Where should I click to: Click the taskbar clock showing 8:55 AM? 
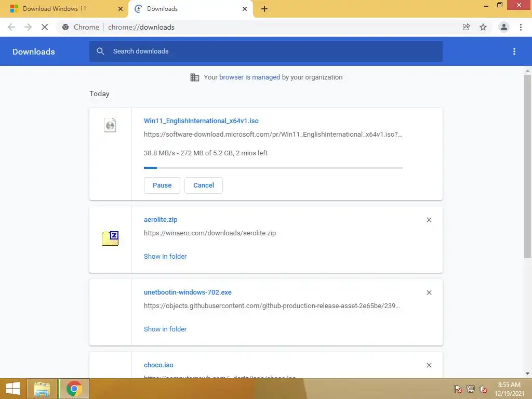[x=509, y=389]
